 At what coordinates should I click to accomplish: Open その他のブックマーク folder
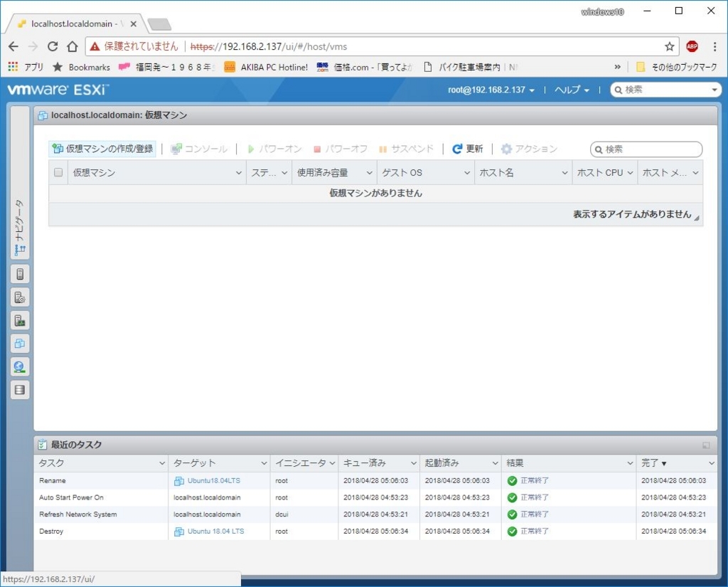pyautogui.click(x=677, y=68)
